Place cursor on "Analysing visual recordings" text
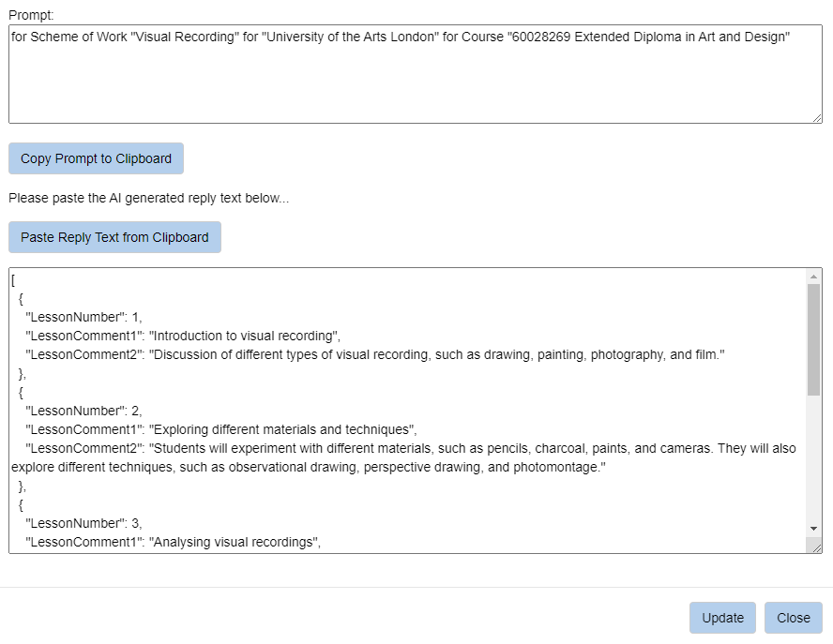The image size is (833, 644). [x=235, y=542]
